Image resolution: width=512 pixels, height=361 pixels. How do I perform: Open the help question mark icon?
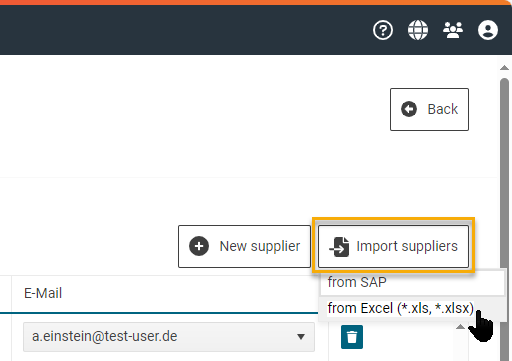[x=383, y=30]
